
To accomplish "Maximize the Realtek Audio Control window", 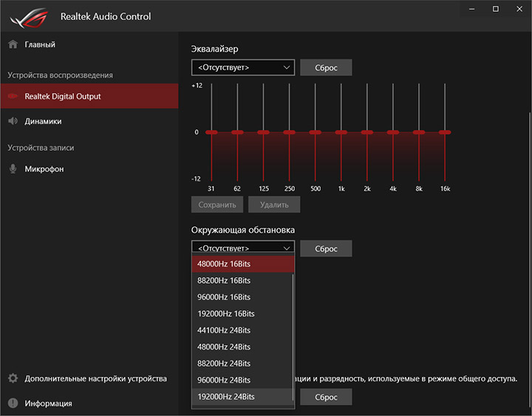I will click(x=496, y=9).
